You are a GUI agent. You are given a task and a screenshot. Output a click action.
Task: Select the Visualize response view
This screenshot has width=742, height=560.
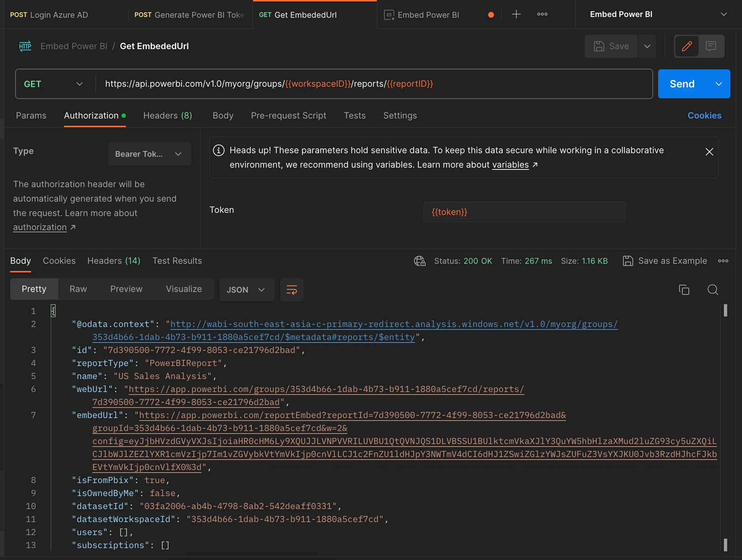pyautogui.click(x=184, y=289)
